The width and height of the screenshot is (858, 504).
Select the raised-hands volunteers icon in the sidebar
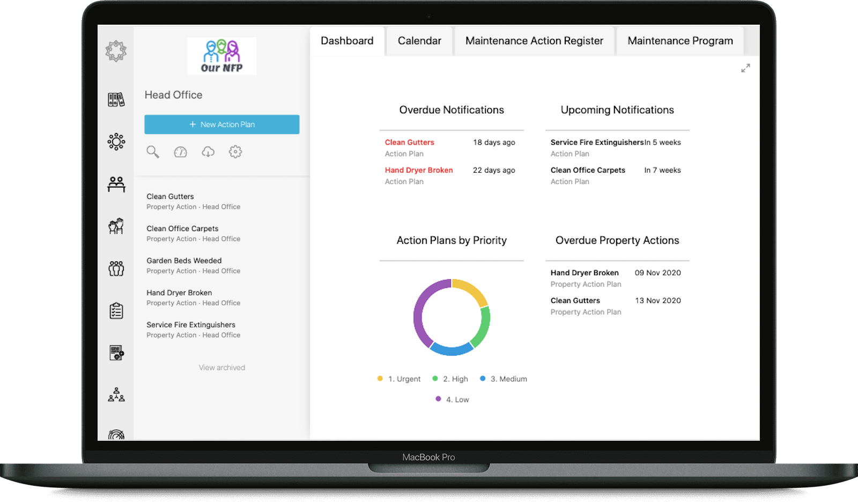(x=116, y=226)
